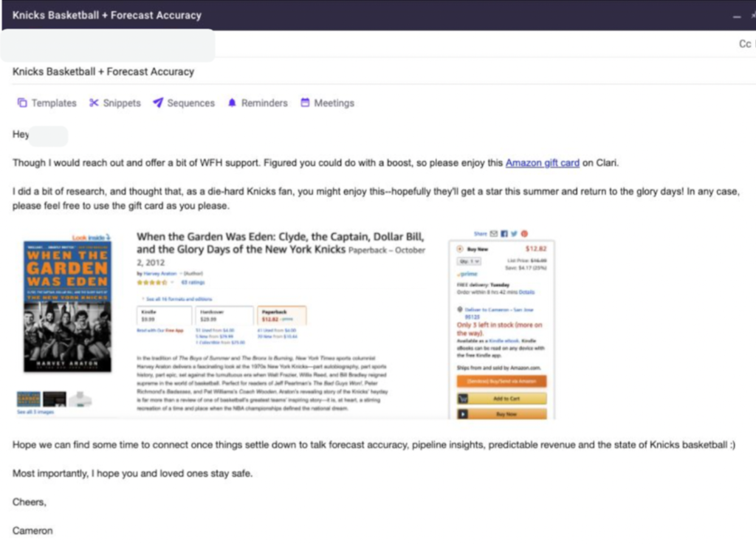Open the Sequences paper-plane tool
The height and width of the screenshot is (544, 756).
point(183,103)
